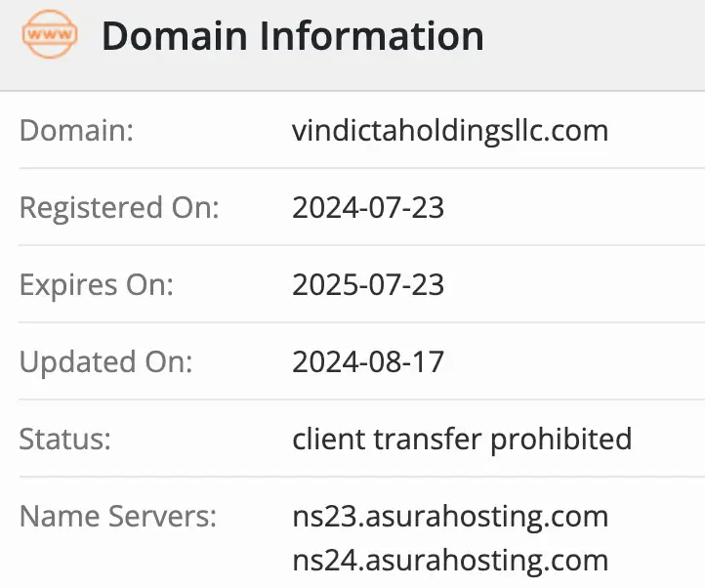Select the 2024-08-17 updated date

click(368, 361)
